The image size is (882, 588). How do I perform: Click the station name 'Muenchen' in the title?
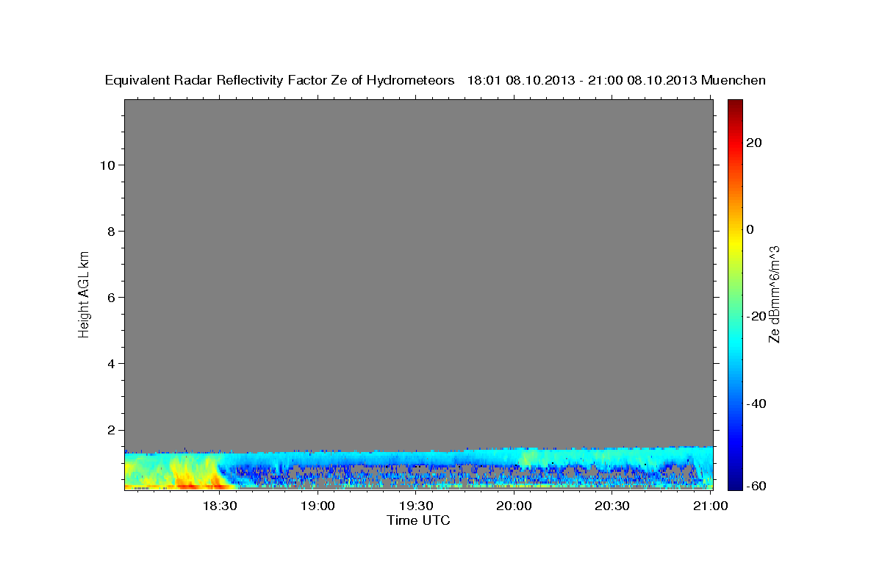pos(733,81)
